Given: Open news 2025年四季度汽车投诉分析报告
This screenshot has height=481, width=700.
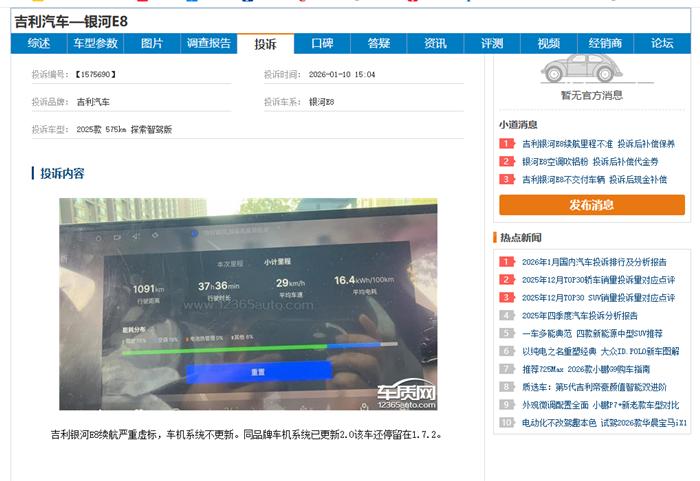Looking at the screenshot, I should [x=580, y=315].
